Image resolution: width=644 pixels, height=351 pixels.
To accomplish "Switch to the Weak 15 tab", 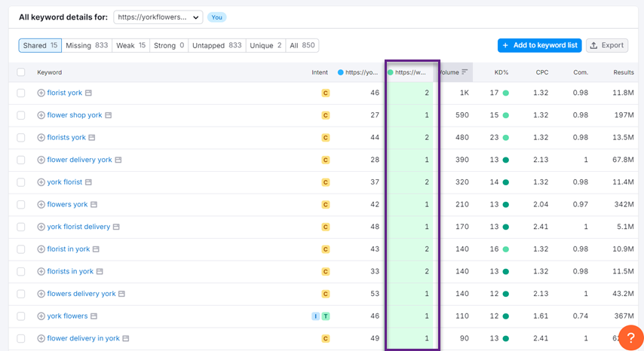I will [x=130, y=45].
